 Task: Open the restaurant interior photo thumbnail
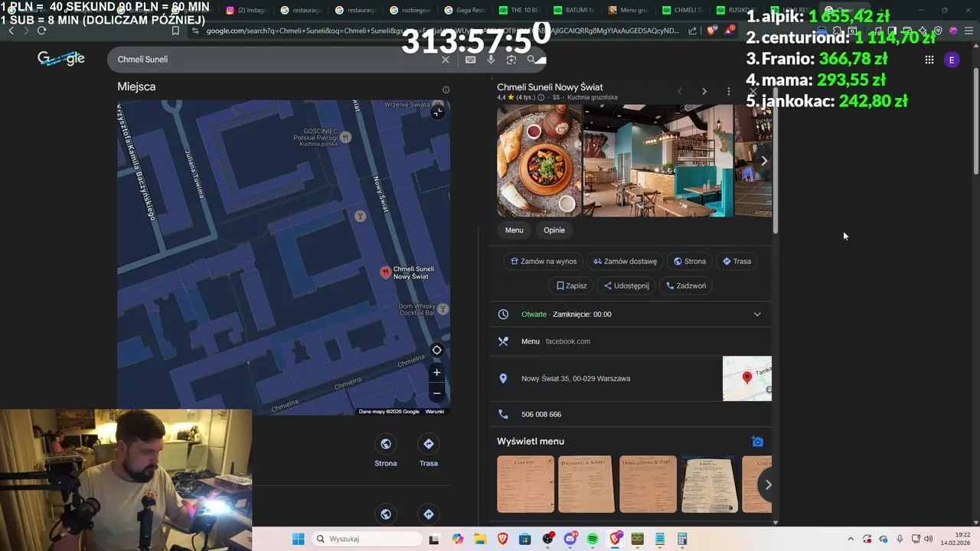point(658,161)
